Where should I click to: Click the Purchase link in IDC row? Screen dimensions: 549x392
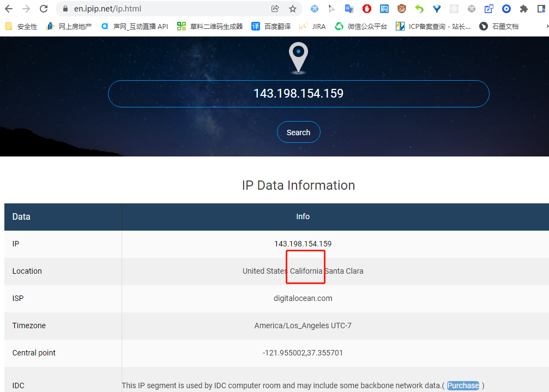point(463,385)
